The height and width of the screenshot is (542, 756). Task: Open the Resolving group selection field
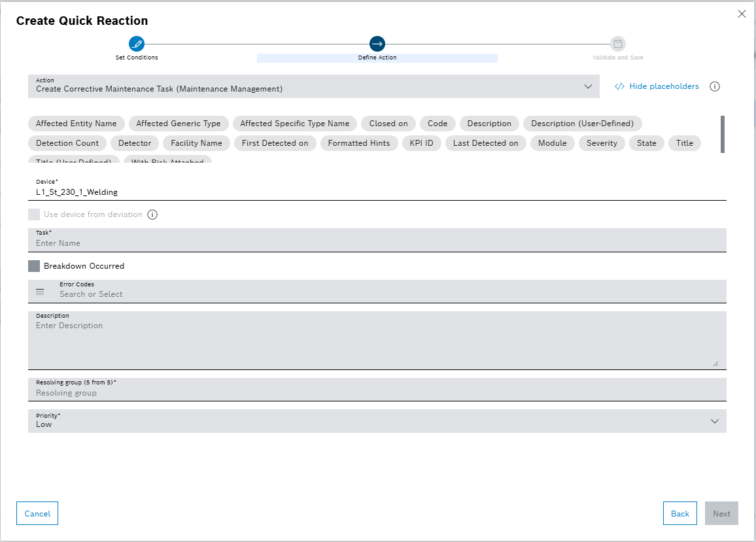point(377,388)
